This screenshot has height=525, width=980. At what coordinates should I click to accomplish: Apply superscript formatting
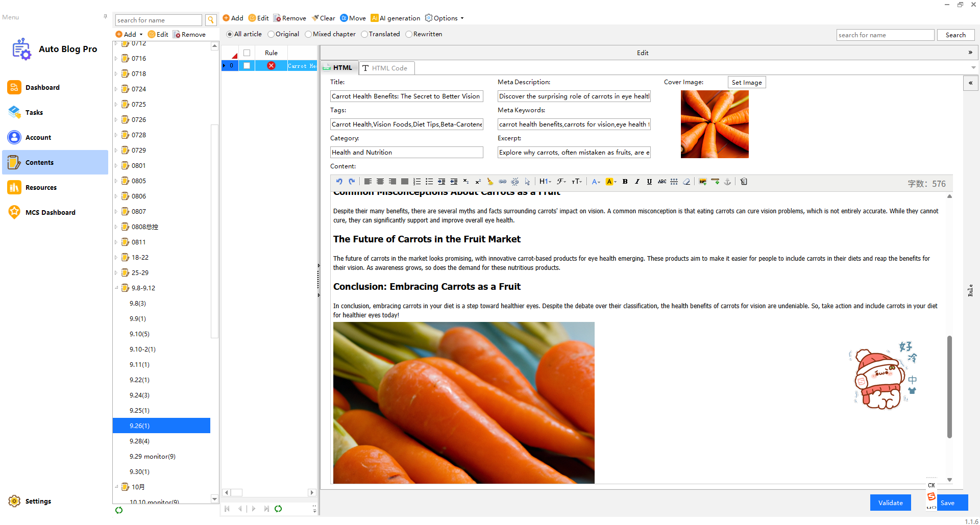point(478,182)
